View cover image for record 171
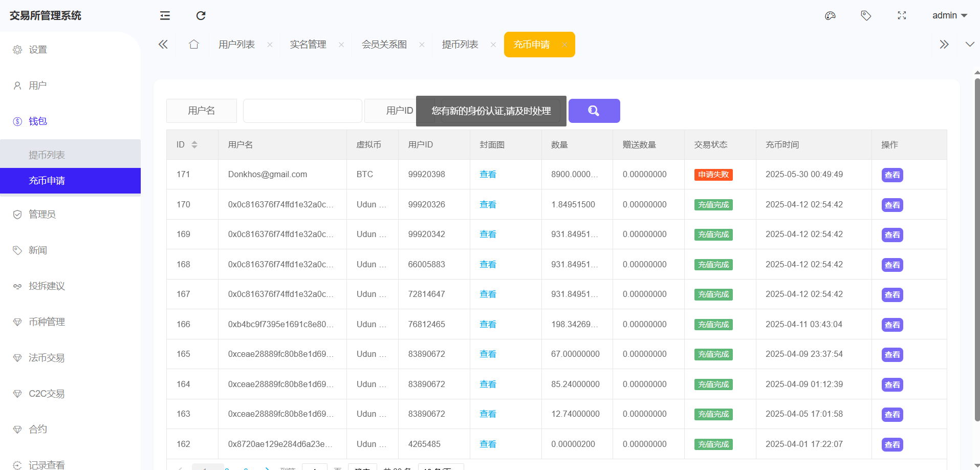The height and width of the screenshot is (470, 980). 487,175
